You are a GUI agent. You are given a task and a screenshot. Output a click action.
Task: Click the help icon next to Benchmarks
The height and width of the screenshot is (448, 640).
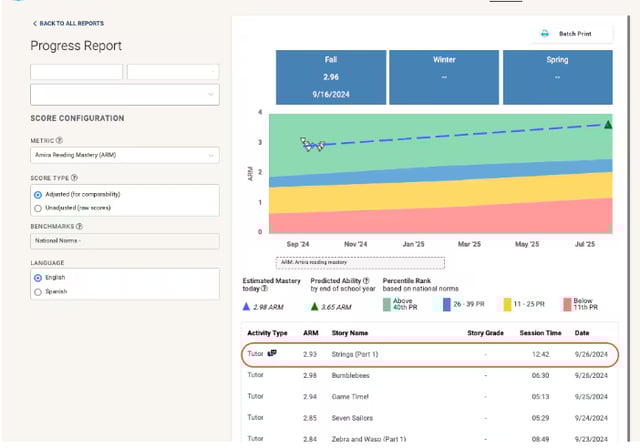[78, 227]
